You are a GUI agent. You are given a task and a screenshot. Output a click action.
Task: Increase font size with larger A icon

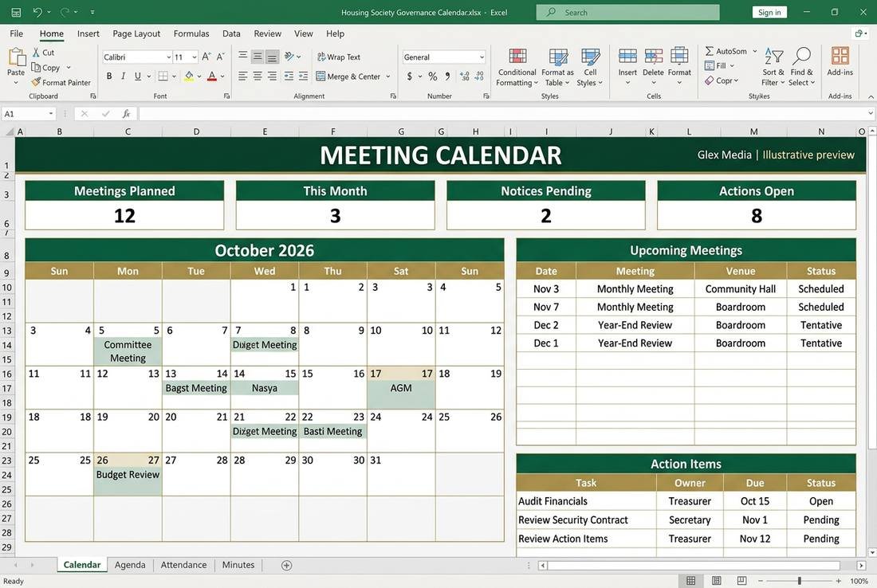[x=206, y=57]
